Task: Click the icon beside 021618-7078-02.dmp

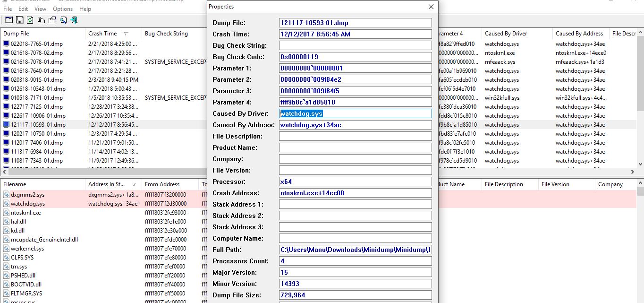Action: (x=6, y=53)
